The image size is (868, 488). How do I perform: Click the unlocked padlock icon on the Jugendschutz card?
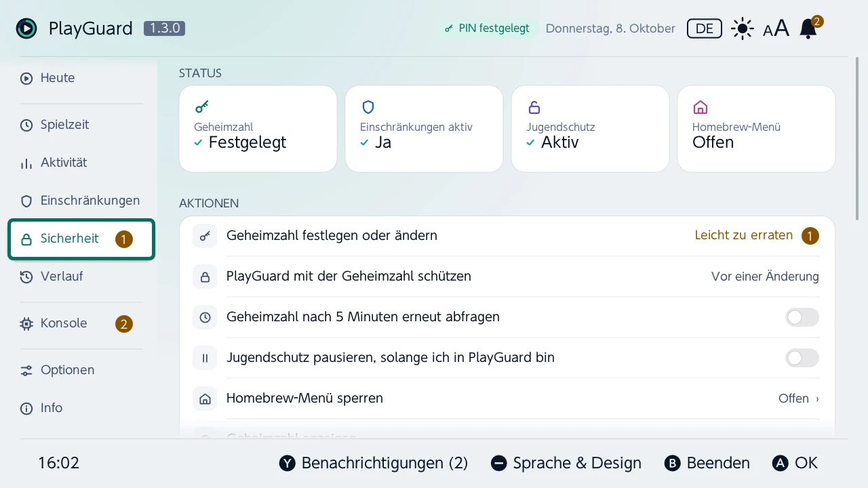[x=534, y=107]
